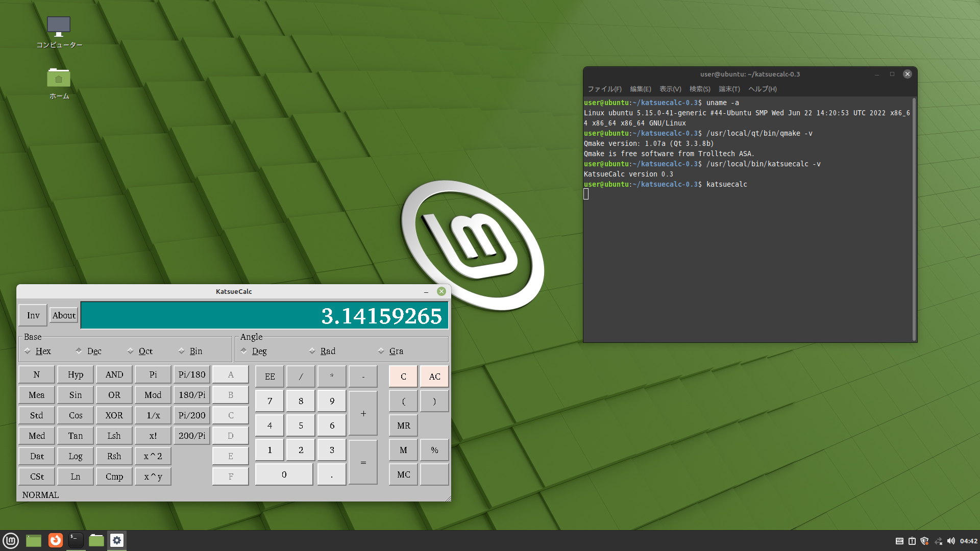Image resolution: width=980 pixels, height=551 pixels.
Task: Click the Mod button
Action: pyautogui.click(x=153, y=395)
